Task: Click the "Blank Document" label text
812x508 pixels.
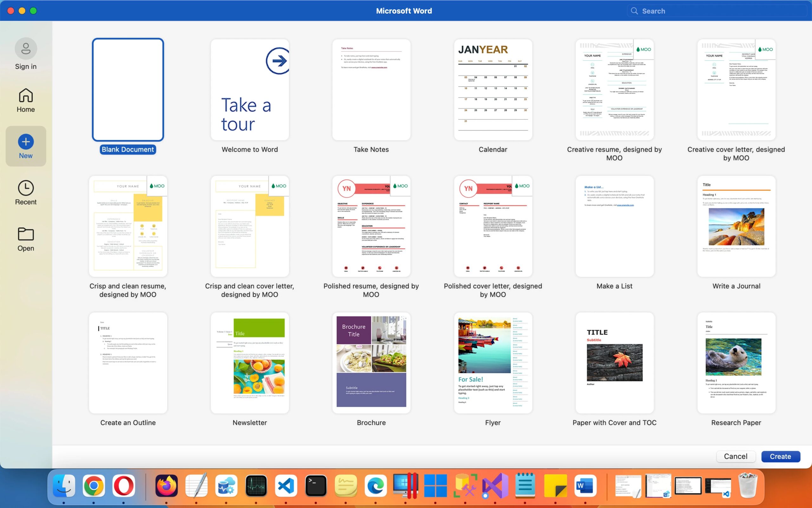Action: point(128,150)
